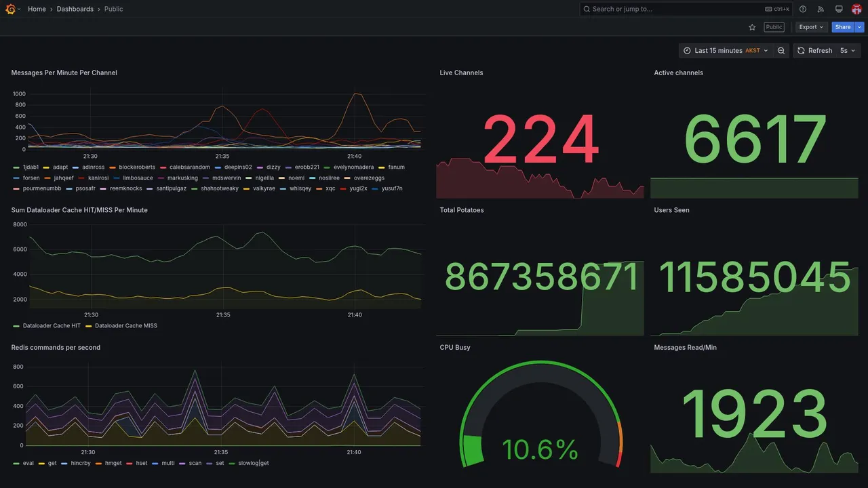
Task: Open the news feed RSS icon
Action: (821, 9)
